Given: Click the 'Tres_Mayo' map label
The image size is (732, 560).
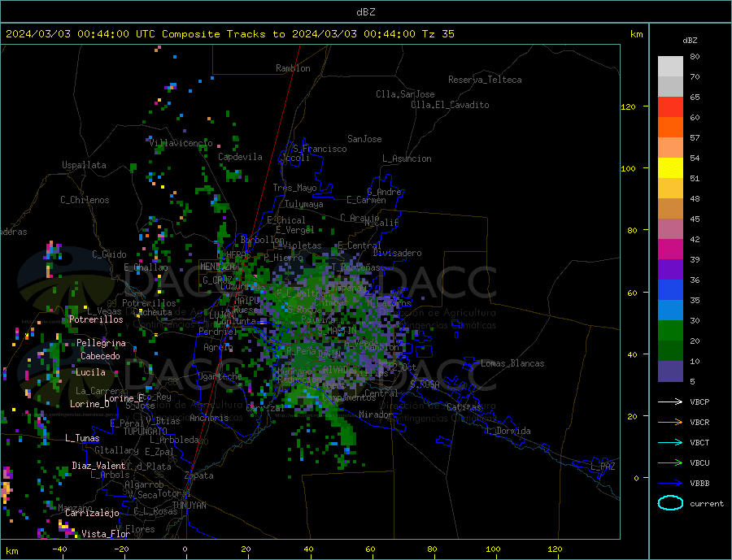Looking at the screenshot, I should pyautogui.click(x=294, y=188).
